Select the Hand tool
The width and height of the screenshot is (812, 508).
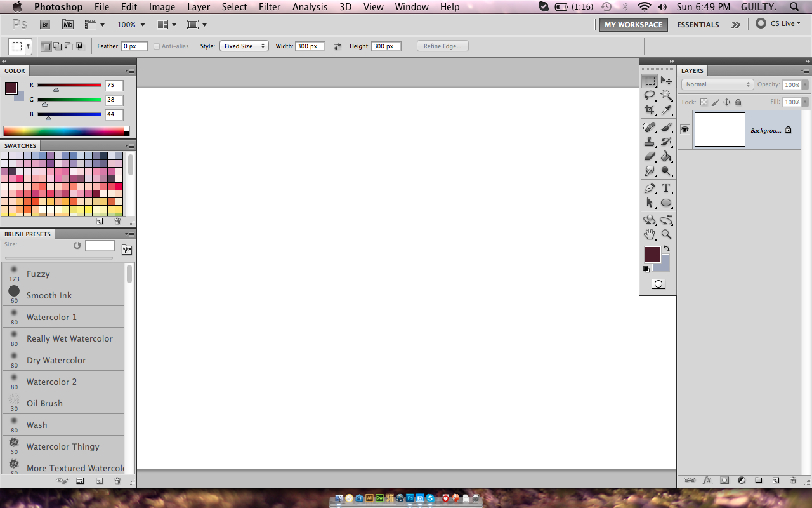coord(650,234)
